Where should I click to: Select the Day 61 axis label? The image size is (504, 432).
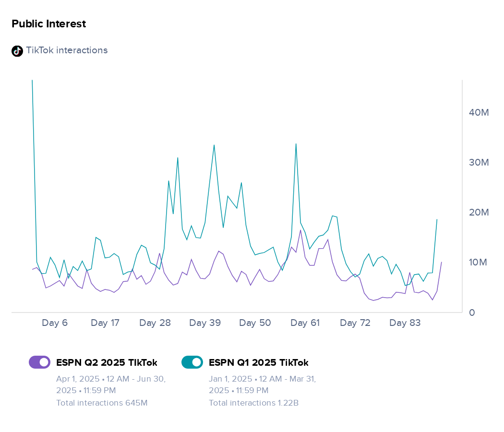(x=305, y=323)
